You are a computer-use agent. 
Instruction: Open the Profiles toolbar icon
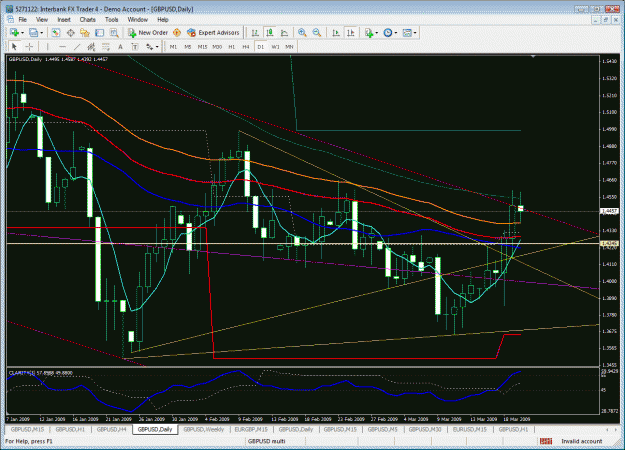(33, 33)
